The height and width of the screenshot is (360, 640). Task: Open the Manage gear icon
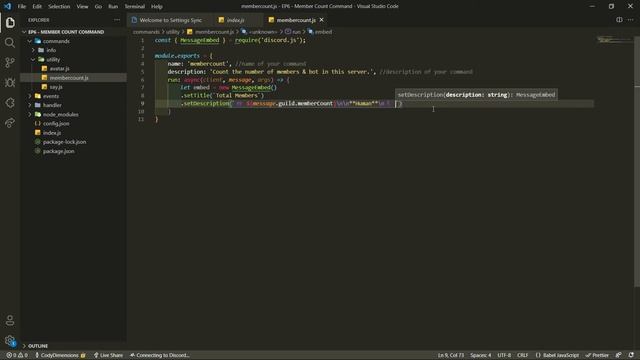click(x=10, y=340)
